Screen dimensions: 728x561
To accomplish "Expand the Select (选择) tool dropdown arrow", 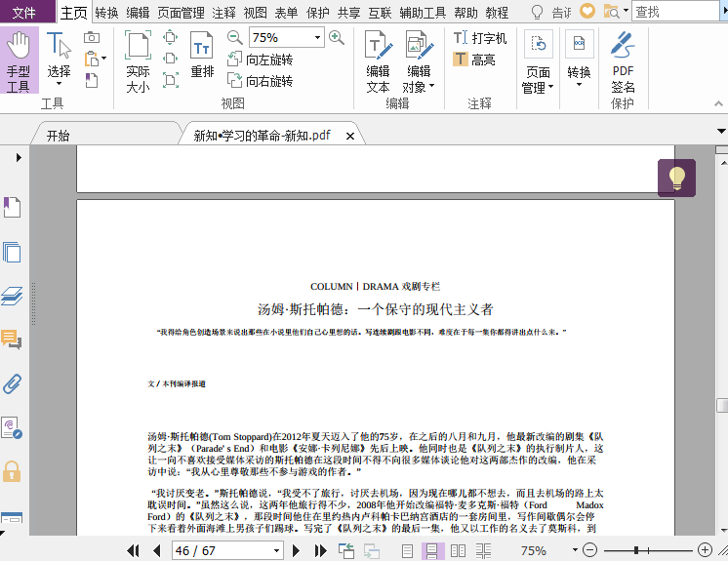I will [x=59, y=84].
